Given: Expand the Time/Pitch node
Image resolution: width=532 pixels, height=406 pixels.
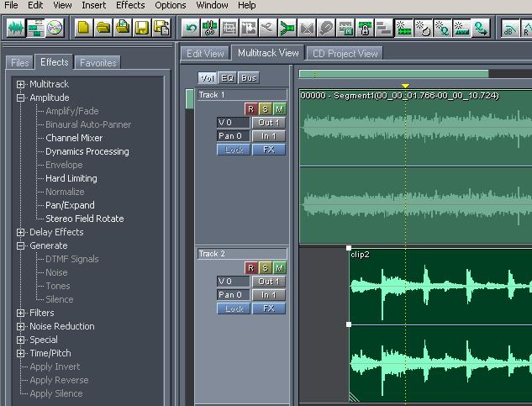Looking at the screenshot, I should click(21, 353).
